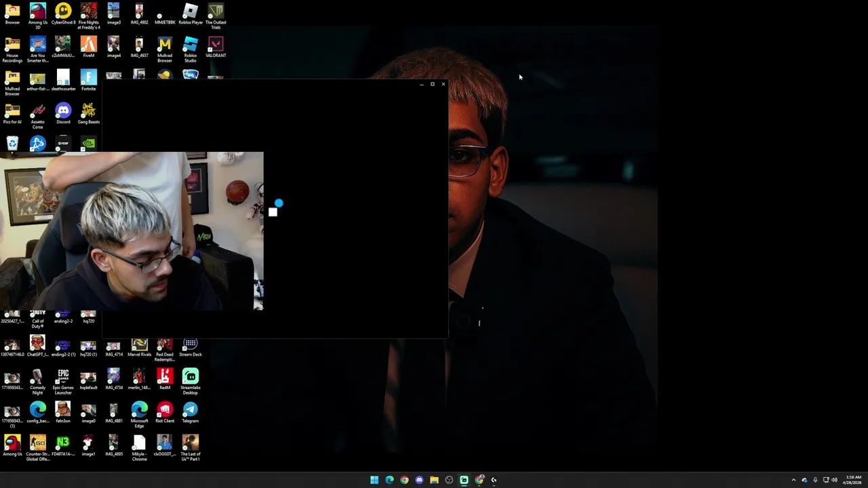Open File Explorer from the taskbar
868x488 pixels.
(434, 480)
